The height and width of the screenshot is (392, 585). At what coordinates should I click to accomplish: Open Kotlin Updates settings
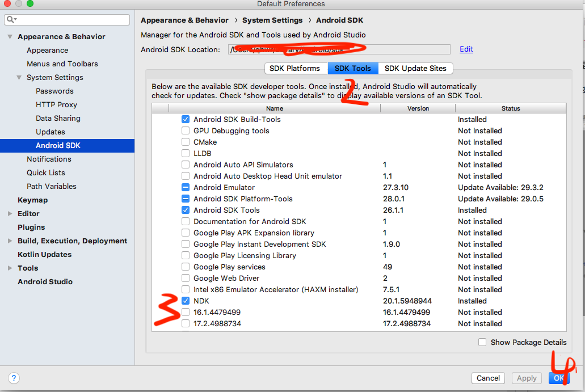pos(44,254)
